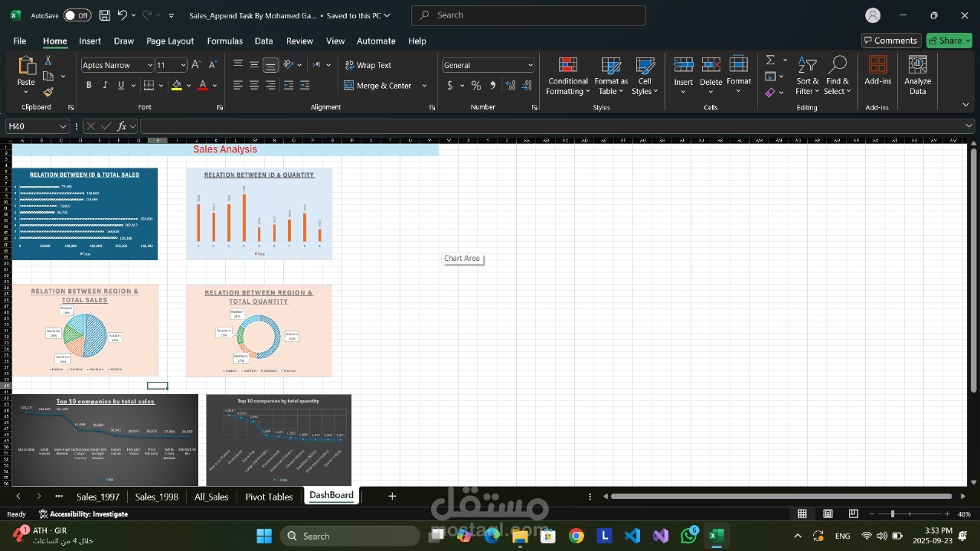The image size is (980, 551).
Task: Open the number format General dropdown
Action: pyautogui.click(x=530, y=66)
